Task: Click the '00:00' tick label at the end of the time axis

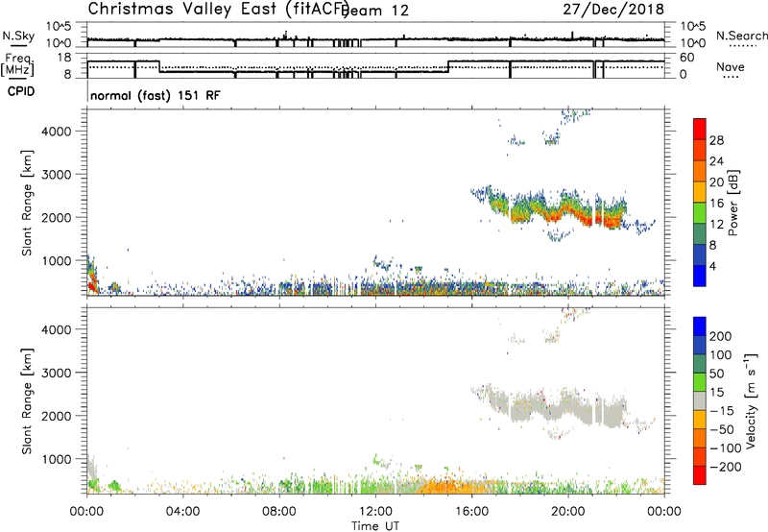Action: (664, 512)
